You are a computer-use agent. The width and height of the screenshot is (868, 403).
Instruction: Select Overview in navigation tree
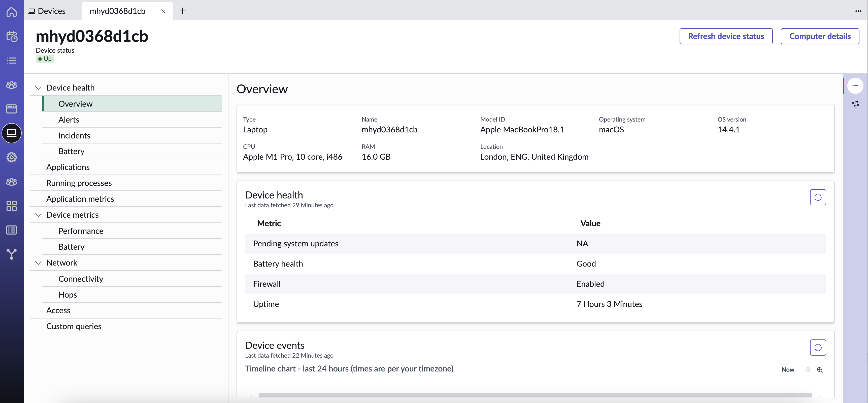click(132, 104)
